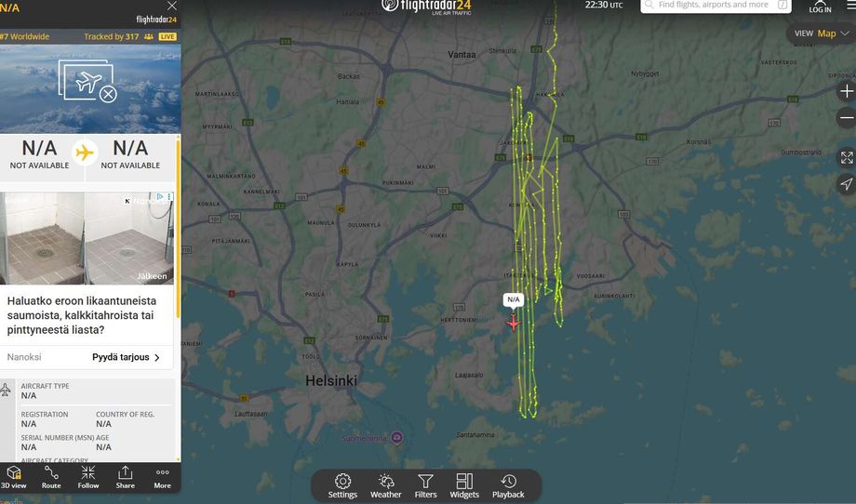
Task: Toggle fullscreen map view
Action: coord(846,158)
